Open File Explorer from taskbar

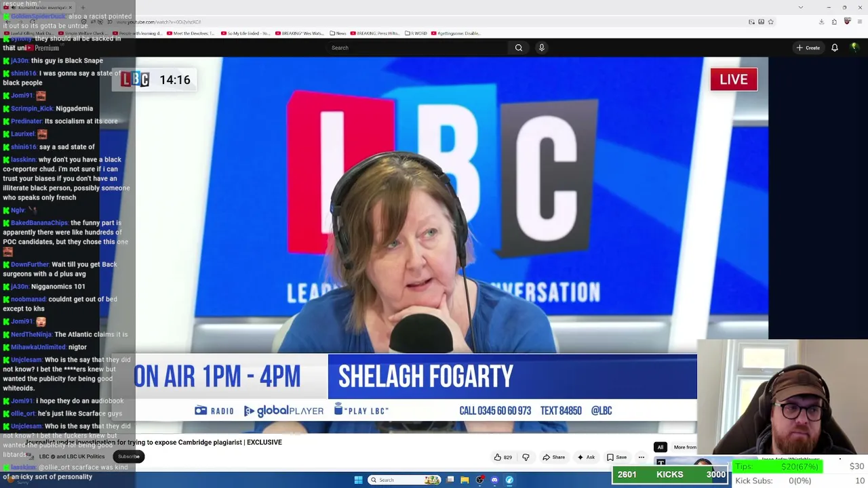(465, 480)
